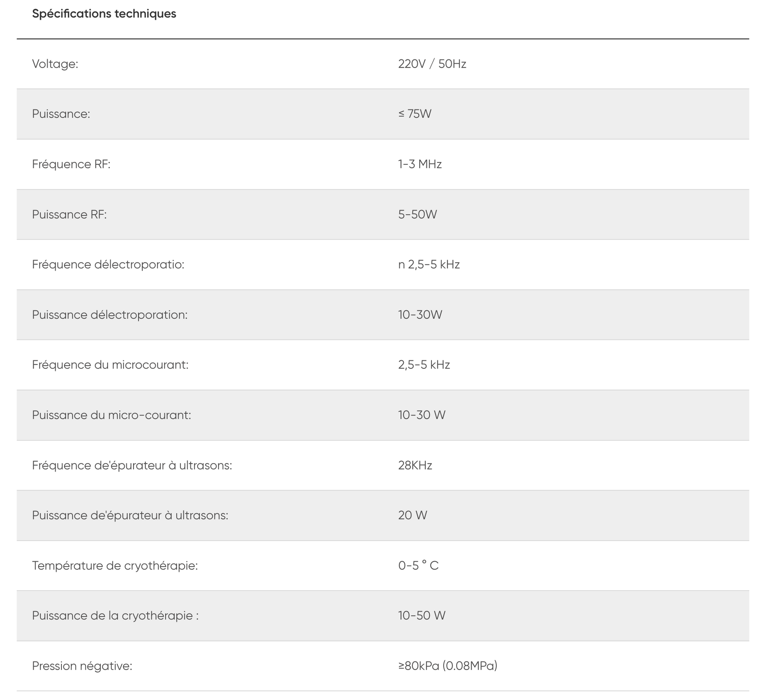Click the 'Fréquence de'épurateur à ultrasons:' label
This screenshot has height=700, width=766.
[132, 465]
